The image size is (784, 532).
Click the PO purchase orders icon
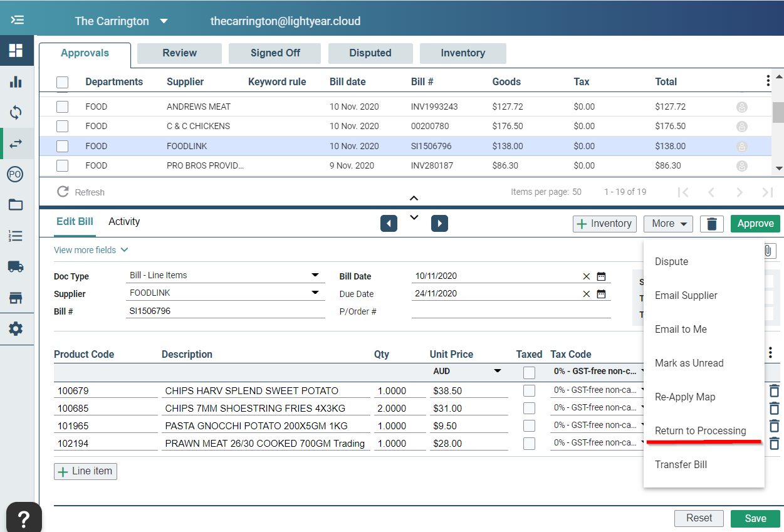[16, 174]
